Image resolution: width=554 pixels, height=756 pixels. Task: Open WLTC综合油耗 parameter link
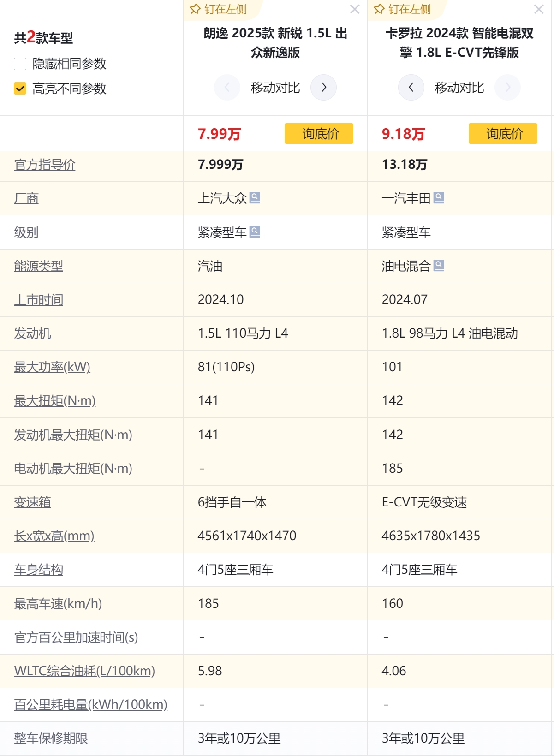pos(85,671)
